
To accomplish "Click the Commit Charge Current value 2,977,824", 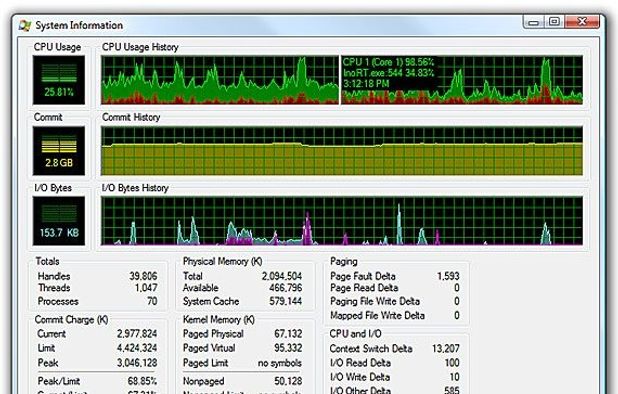I will (x=137, y=334).
